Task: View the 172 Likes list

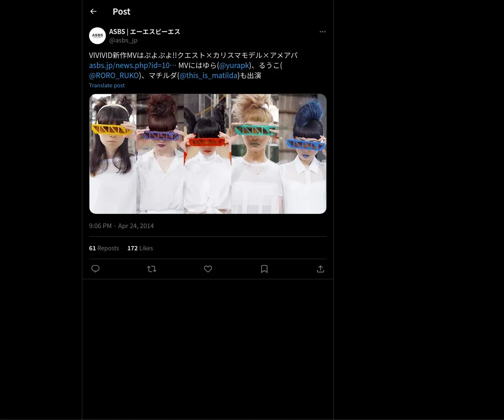Action: click(x=140, y=248)
